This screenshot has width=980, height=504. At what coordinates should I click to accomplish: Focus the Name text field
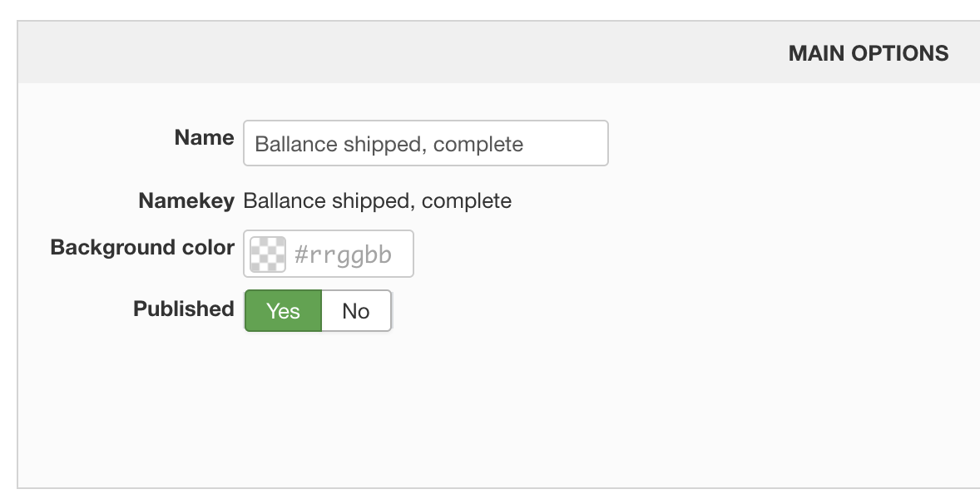coord(425,144)
